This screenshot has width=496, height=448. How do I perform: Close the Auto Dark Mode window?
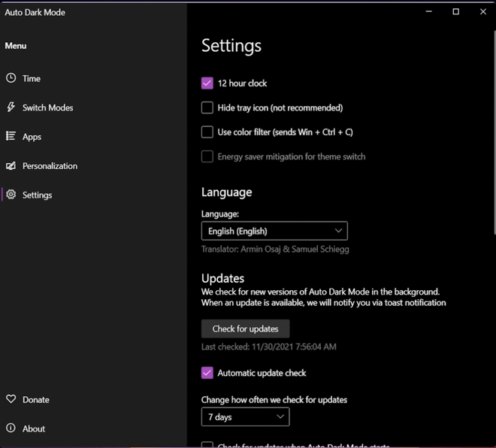(x=483, y=12)
